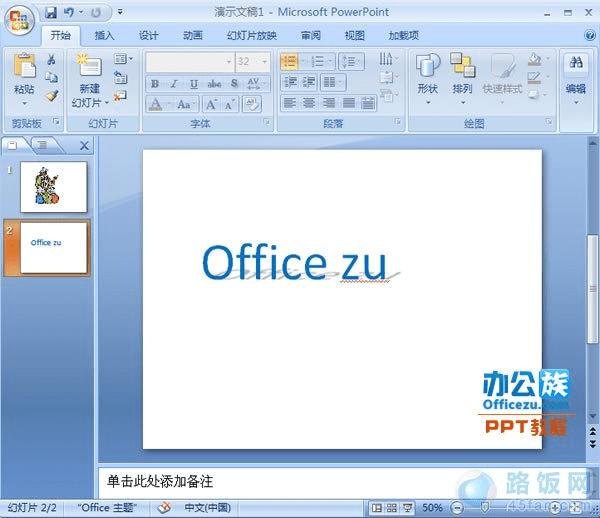
Task: Clear all formatting icon
Action: click(252, 104)
